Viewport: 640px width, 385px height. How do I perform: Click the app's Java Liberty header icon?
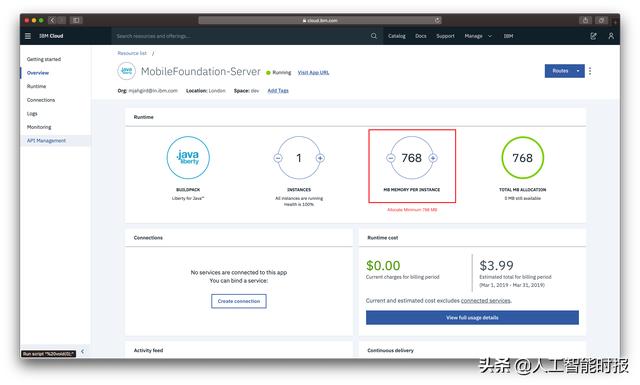point(127,71)
